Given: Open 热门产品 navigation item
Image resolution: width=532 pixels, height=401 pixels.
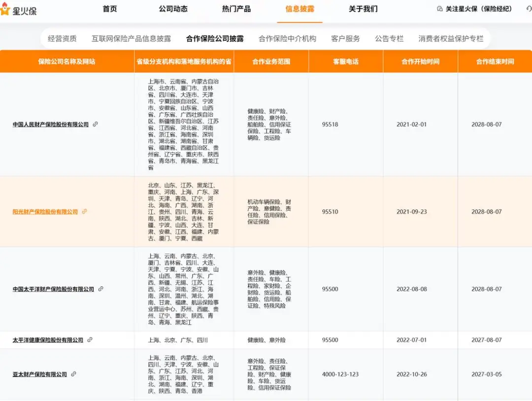Looking at the screenshot, I should point(236,9).
